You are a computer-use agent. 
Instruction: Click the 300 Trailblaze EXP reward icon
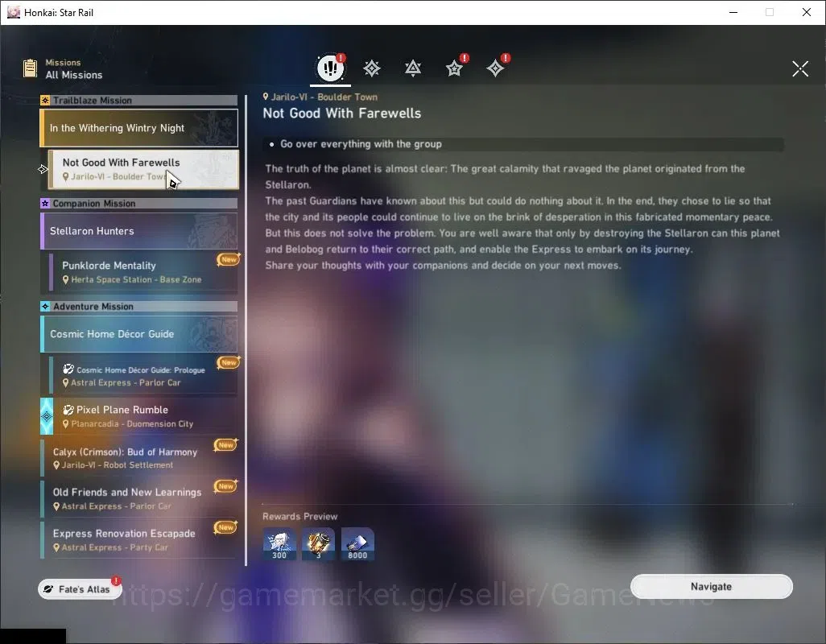click(279, 543)
